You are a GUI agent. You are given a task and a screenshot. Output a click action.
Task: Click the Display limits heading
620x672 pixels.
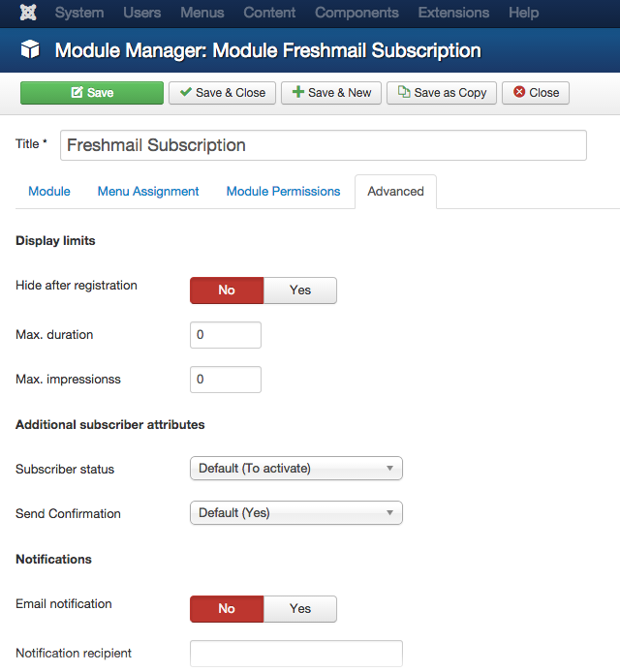pos(55,241)
